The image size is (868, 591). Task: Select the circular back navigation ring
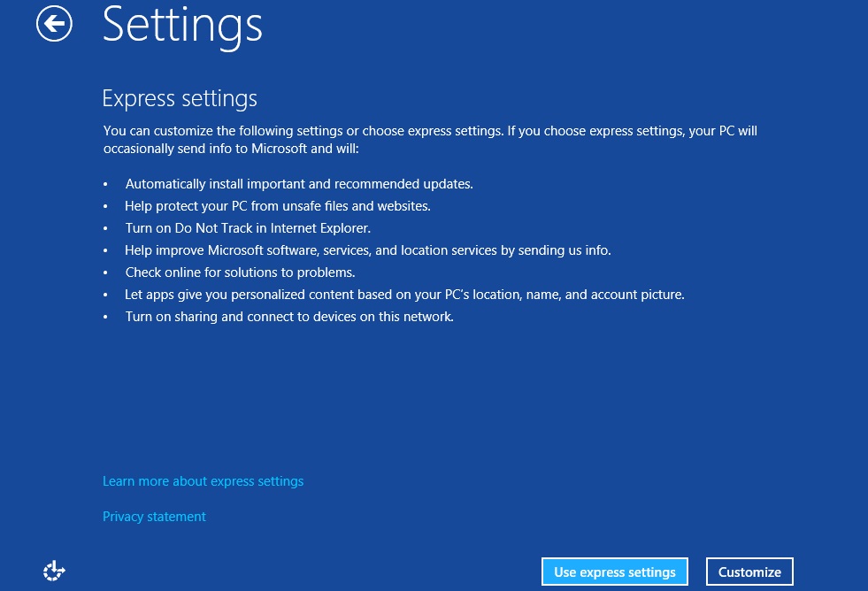(x=54, y=23)
